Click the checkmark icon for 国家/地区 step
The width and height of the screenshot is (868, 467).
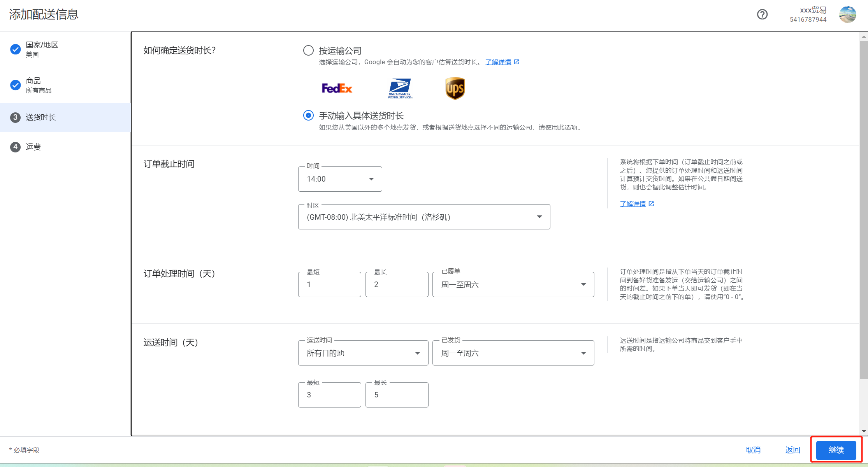click(x=15, y=49)
